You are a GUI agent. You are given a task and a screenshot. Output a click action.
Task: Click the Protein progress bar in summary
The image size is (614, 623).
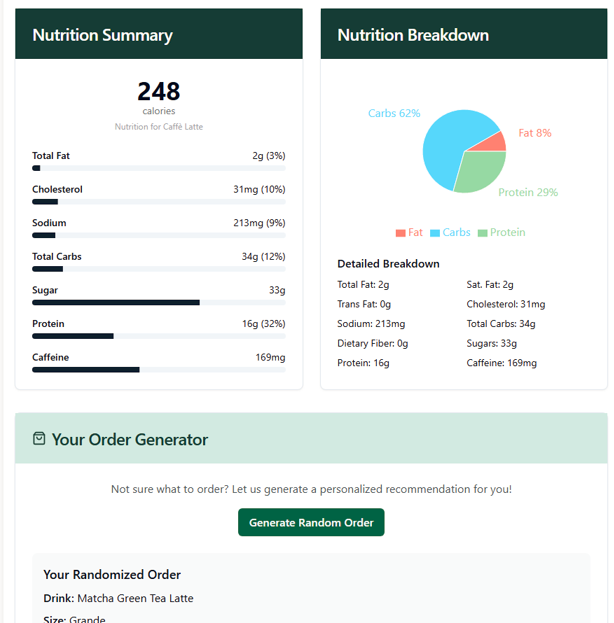tap(159, 336)
